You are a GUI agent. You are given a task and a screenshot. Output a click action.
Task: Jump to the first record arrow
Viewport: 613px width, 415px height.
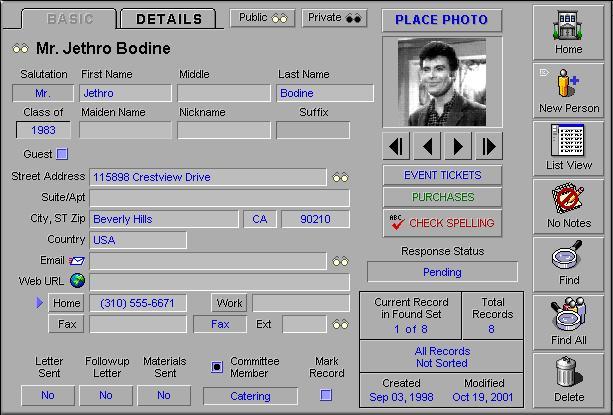click(396, 147)
